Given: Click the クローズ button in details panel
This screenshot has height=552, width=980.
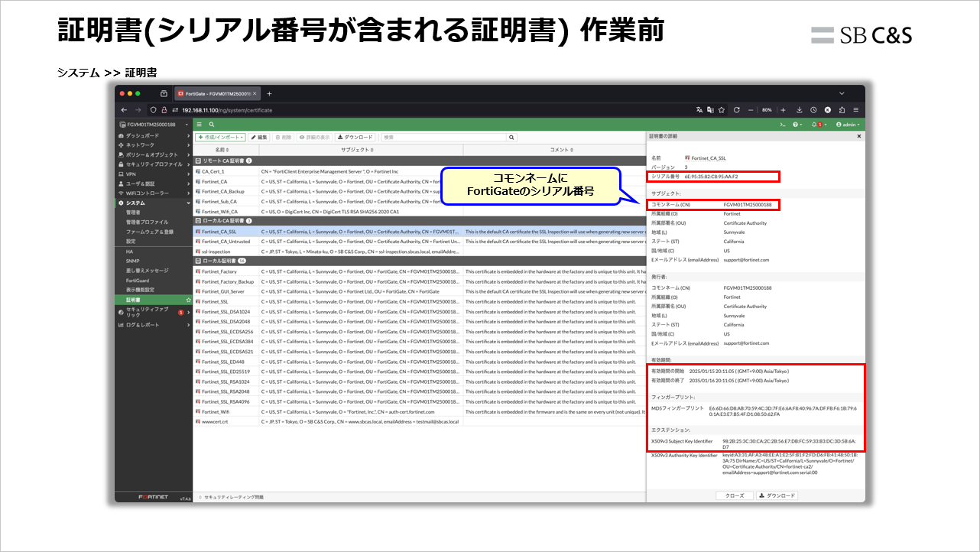Looking at the screenshot, I should [x=734, y=495].
